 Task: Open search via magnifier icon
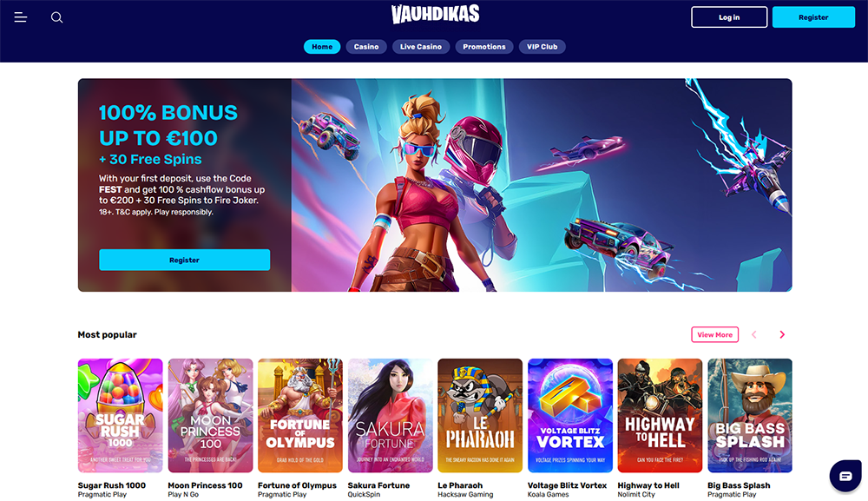[56, 17]
